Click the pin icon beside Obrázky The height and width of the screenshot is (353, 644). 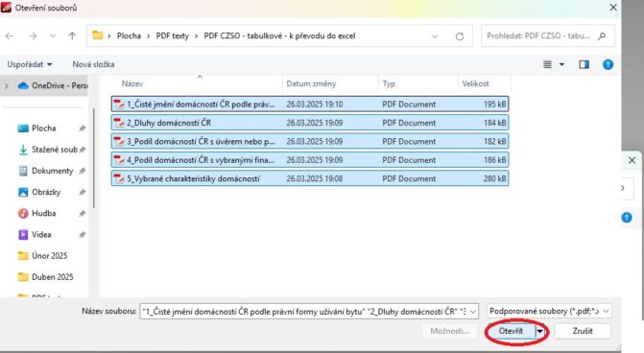click(x=83, y=192)
